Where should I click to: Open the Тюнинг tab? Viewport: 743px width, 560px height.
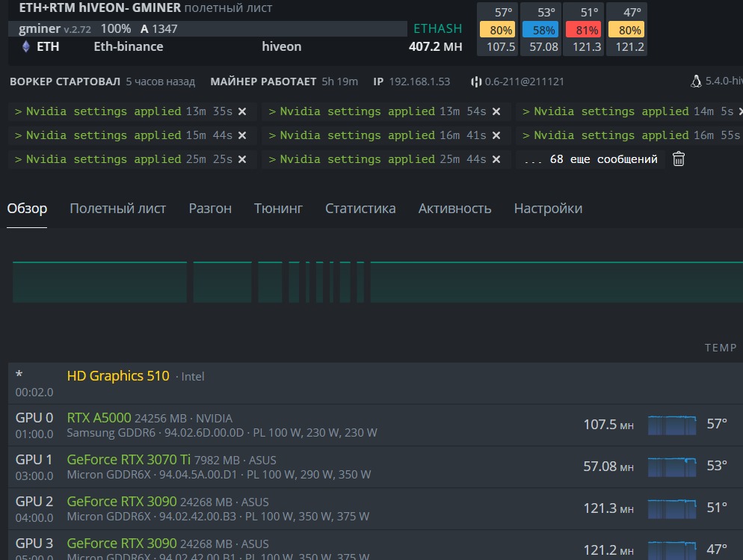coord(278,209)
